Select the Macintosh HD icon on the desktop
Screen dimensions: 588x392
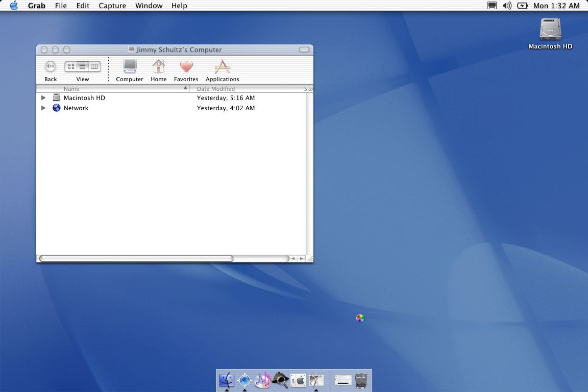550,30
